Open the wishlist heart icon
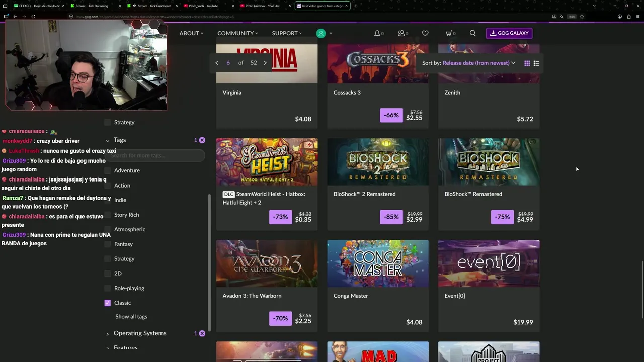This screenshot has height=362, width=644. tap(425, 33)
